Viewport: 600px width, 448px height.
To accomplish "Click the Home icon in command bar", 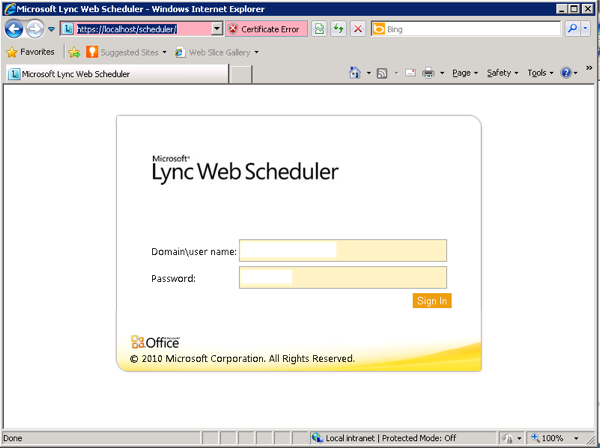I will [x=355, y=73].
